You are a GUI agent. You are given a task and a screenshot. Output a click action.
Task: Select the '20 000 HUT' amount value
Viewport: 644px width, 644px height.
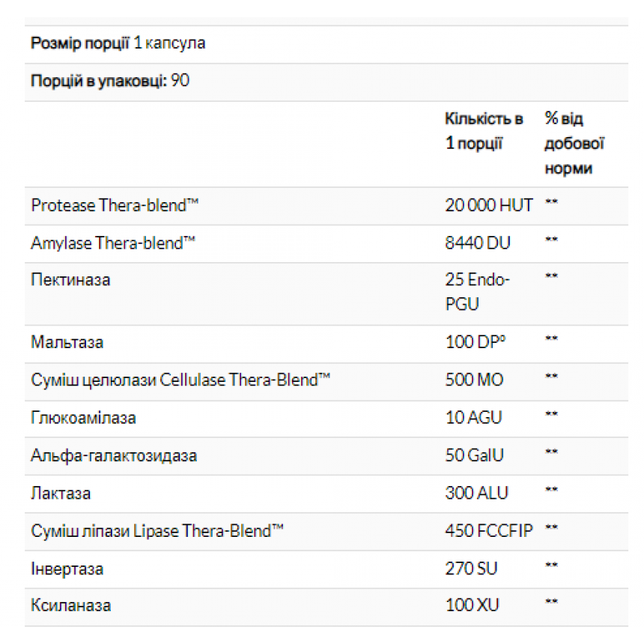point(489,205)
